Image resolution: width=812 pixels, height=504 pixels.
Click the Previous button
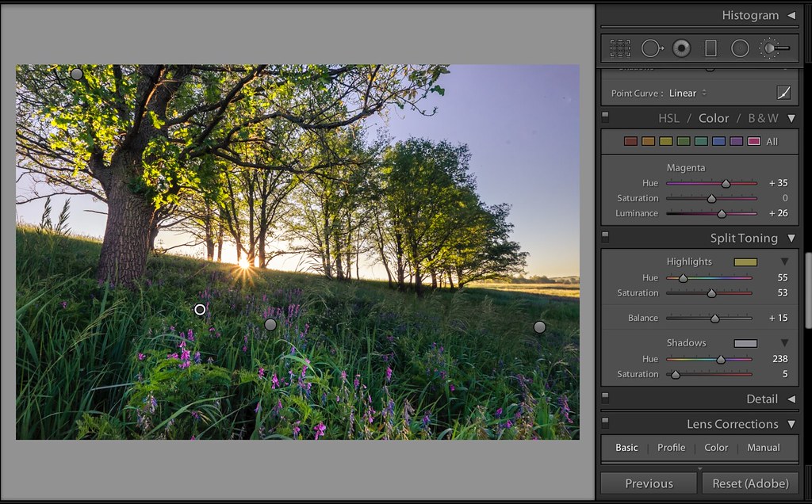pyautogui.click(x=648, y=483)
